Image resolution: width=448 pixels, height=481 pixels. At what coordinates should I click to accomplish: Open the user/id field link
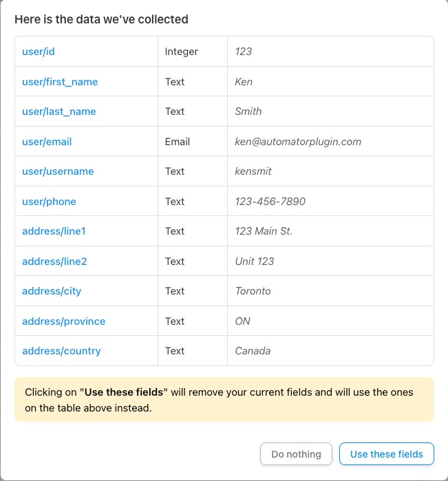39,52
